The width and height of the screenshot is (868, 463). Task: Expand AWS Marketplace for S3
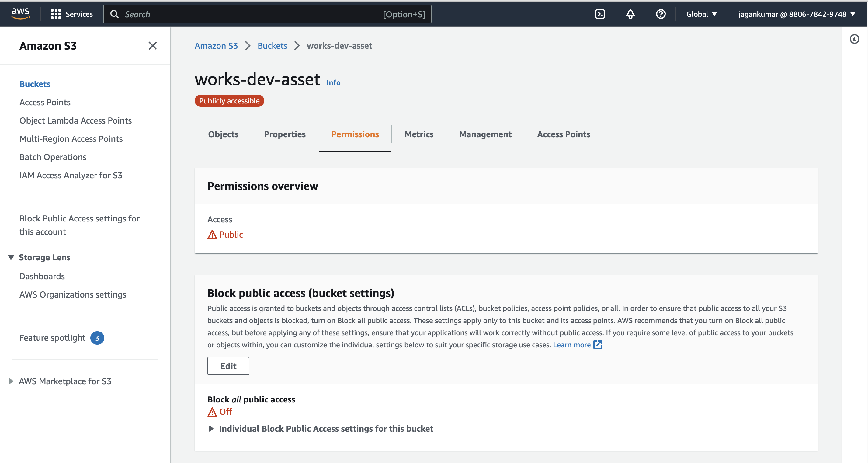(x=11, y=381)
